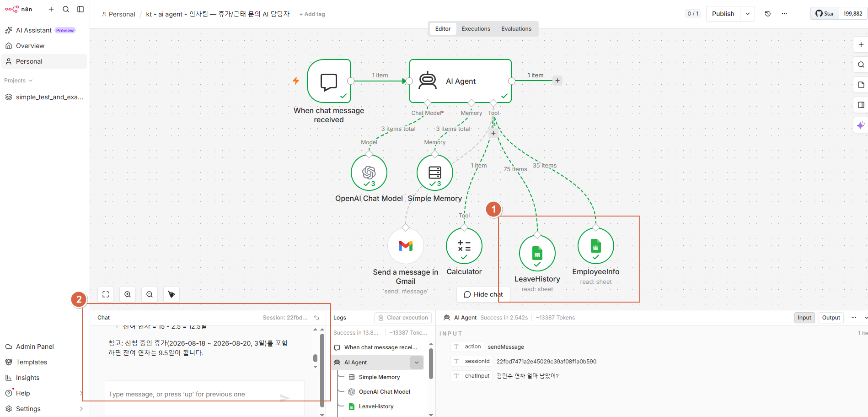The width and height of the screenshot is (868, 417).
Task: Click the plus create-new icon in sidebar
Action: [x=51, y=9]
